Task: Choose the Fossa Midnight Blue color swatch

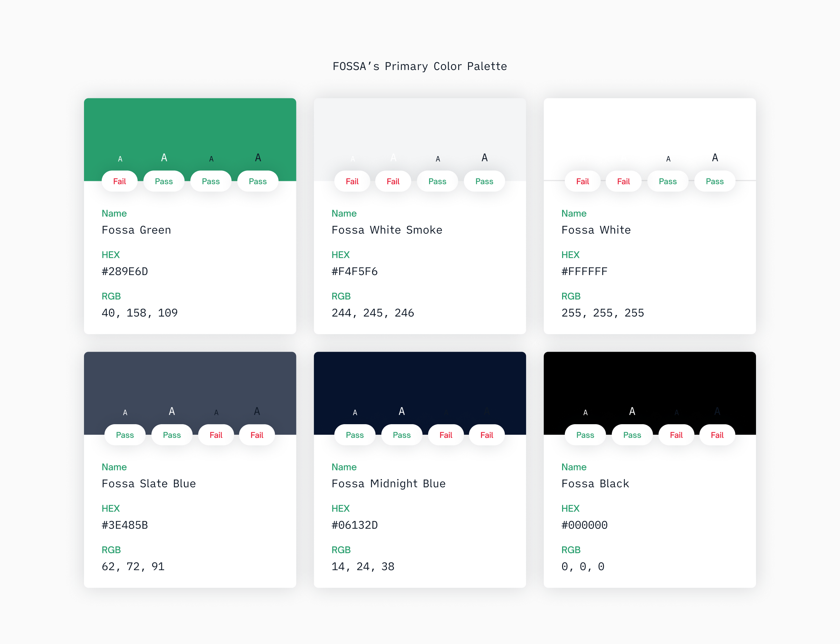Action: (x=420, y=393)
